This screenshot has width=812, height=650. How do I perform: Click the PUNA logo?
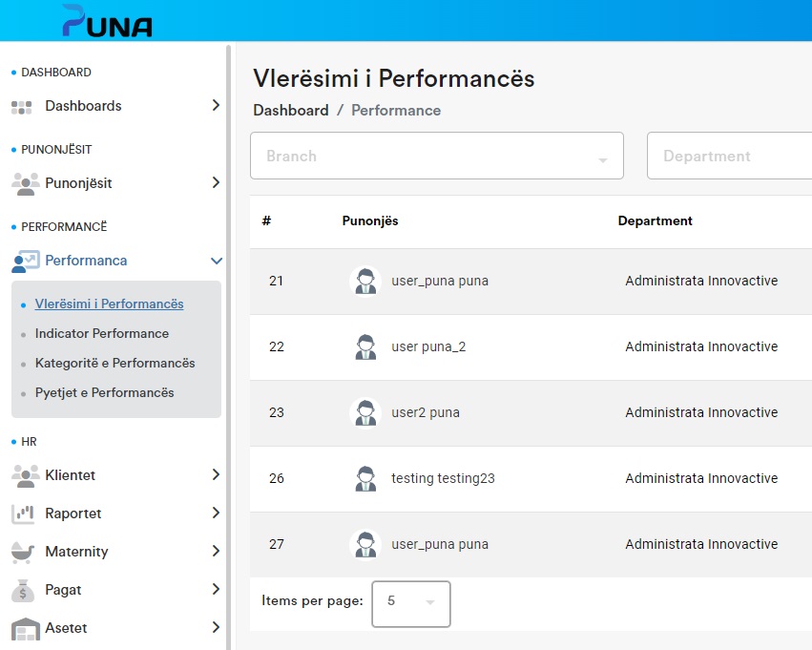[107, 21]
